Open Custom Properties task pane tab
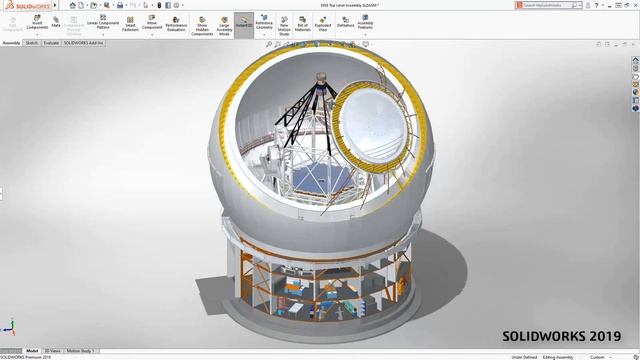Image resolution: width=640 pixels, height=360 pixels. coord(636,100)
